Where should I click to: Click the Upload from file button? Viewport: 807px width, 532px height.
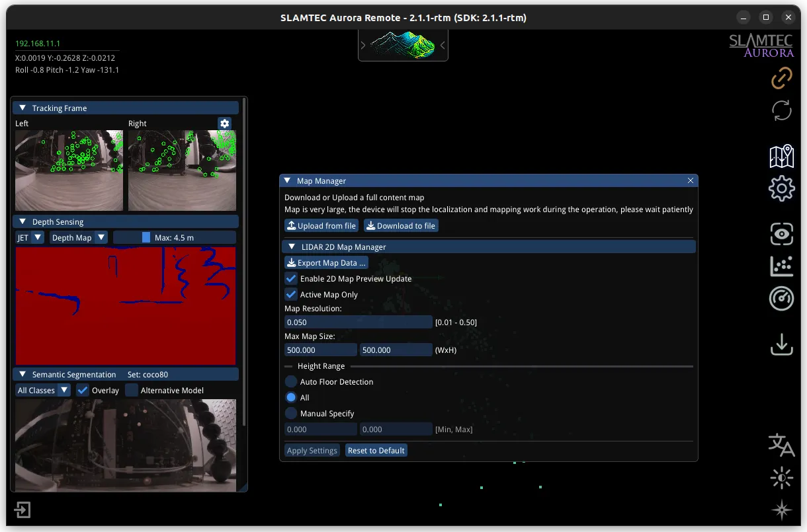click(x=321, y=225)
